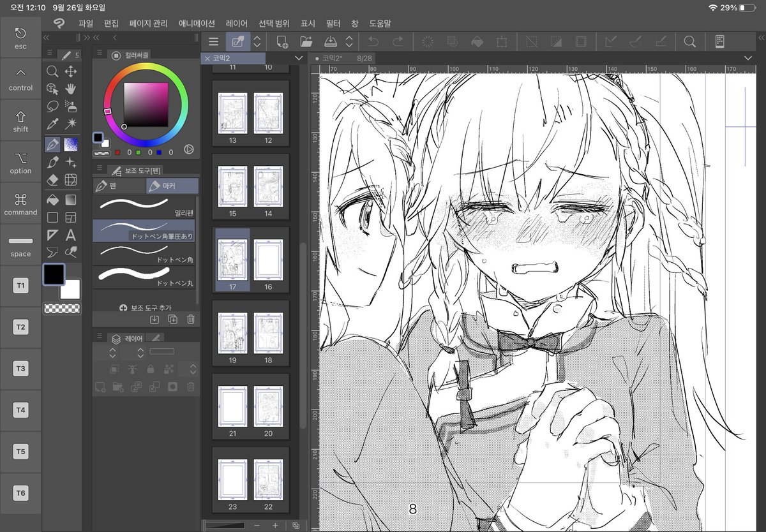The width and height of the screenshot is (766, 532).
Task: Collapse the tool palette with double left arrows
Action: click(x=47, y=38)
